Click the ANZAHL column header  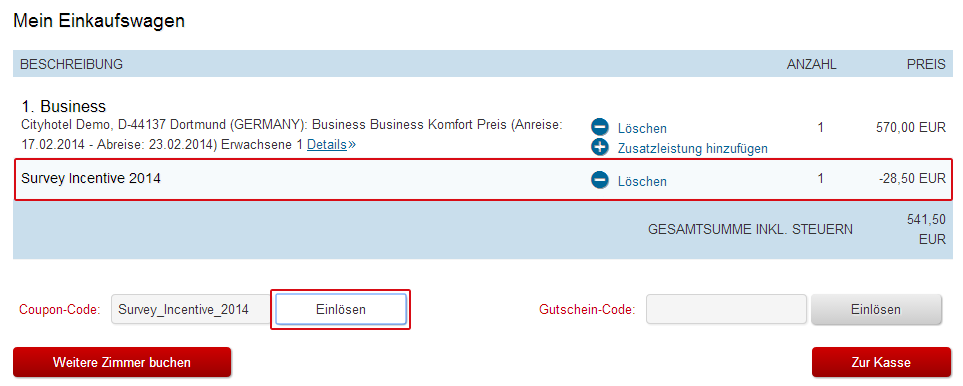[x=811, y=64]
